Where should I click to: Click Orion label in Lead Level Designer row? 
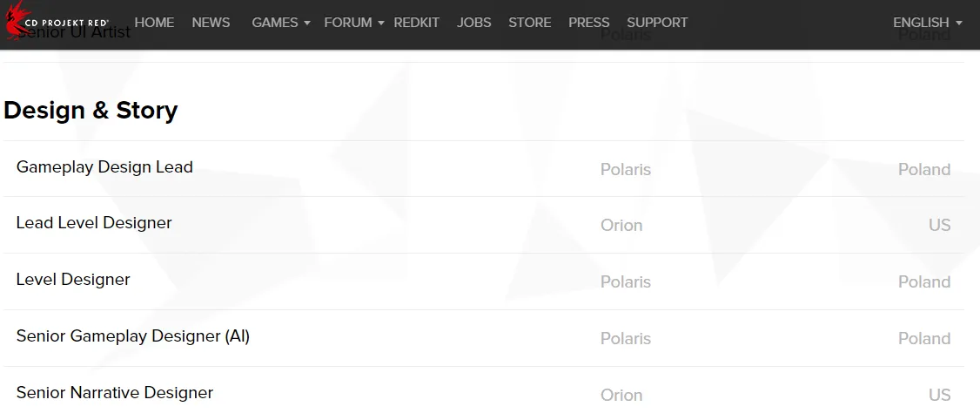[x=621, y=226]
